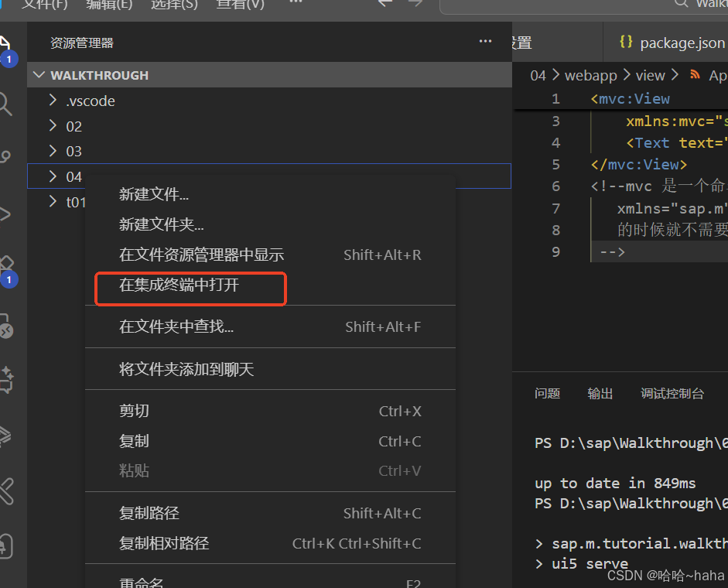Switch to the 调试控制台 panel tab
The width and height of the screenshot is (728, 588).
coord(672,393)
